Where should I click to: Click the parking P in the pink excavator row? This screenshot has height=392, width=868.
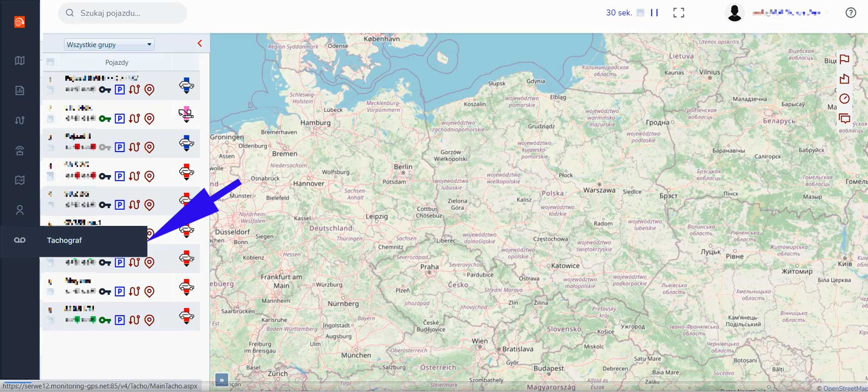tap(120, 118)
